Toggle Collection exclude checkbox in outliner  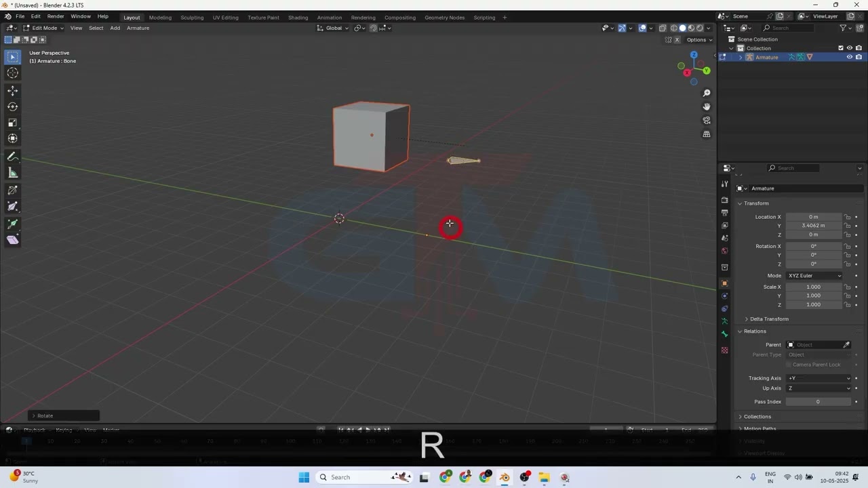(x=841, y=48)
